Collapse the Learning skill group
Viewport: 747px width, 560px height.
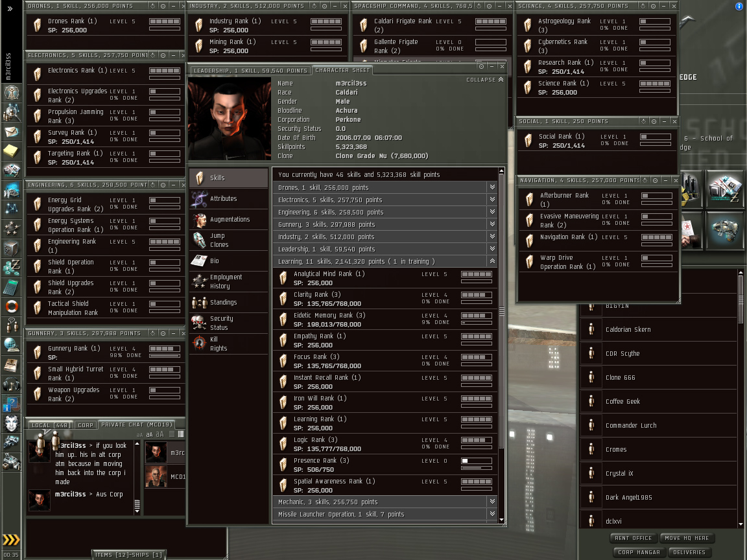[x=492, y=261]
